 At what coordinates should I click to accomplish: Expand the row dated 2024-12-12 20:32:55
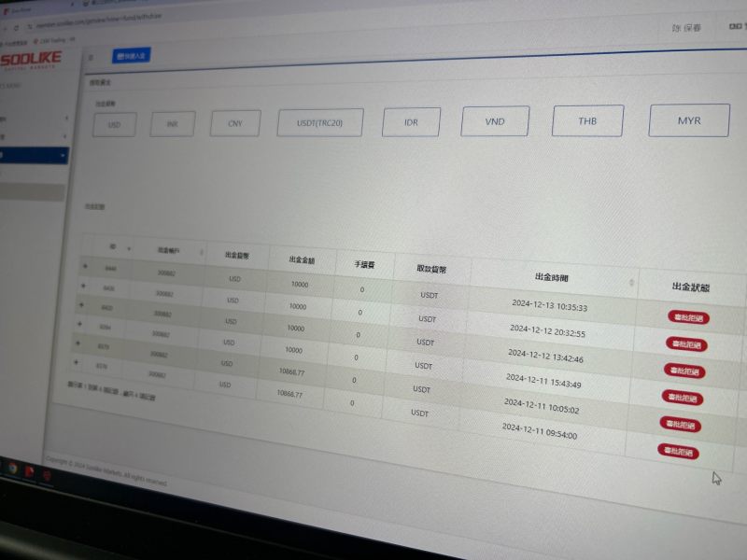click(83, 286)
